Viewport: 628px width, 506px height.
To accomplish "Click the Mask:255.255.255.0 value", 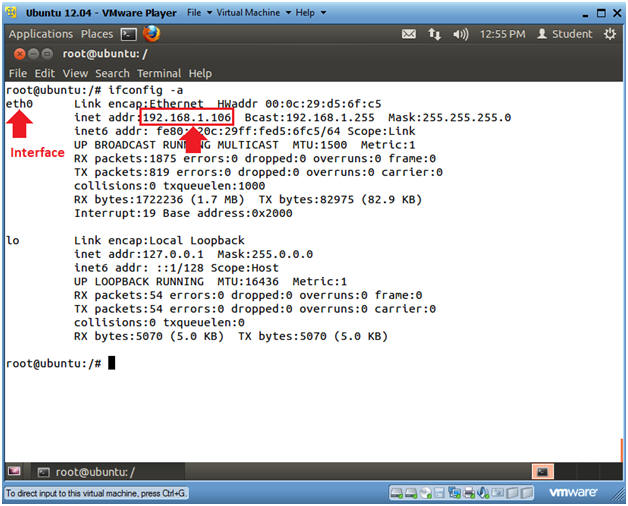I will click(x=449, y=117).
